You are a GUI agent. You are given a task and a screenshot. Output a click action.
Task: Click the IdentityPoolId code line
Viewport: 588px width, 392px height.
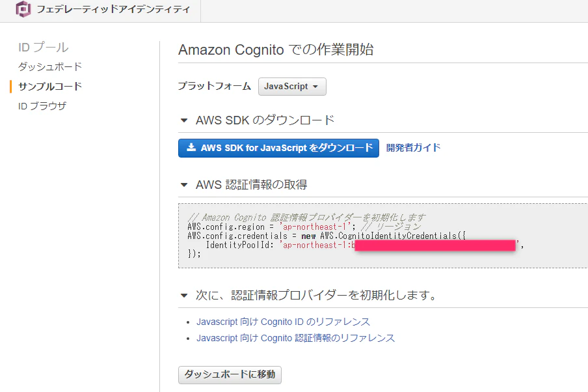[364, 245]
